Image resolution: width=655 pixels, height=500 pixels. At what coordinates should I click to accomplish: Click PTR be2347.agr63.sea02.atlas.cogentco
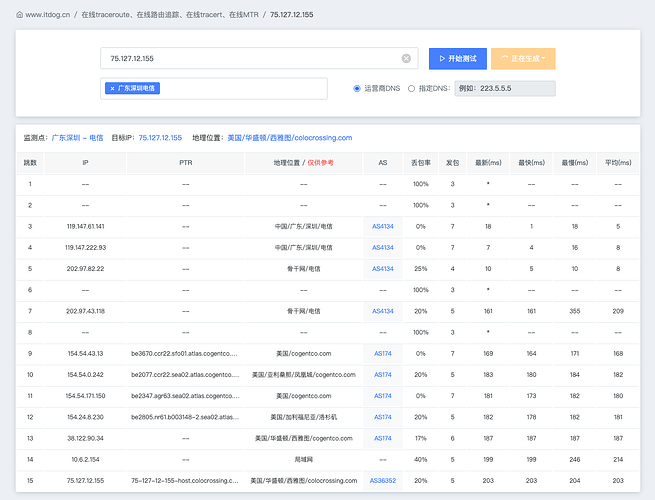185,396
